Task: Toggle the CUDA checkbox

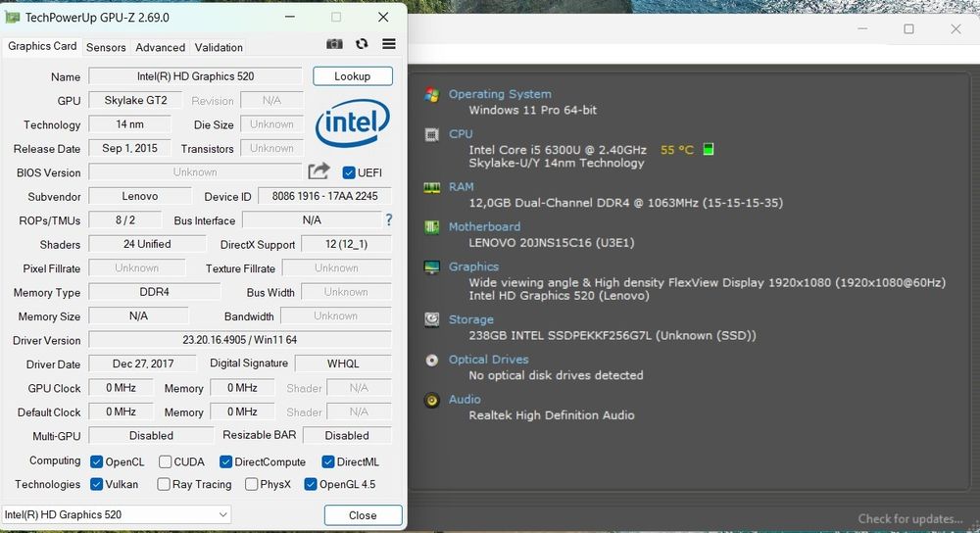Action: pyautogui.click(x=165, y=461)
